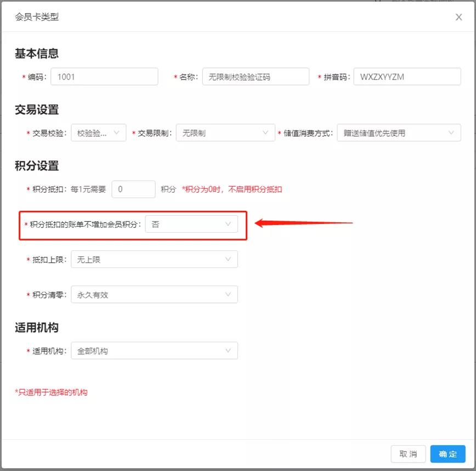Click the 名称 text field

pyautogui.click(x=256, y=77)
